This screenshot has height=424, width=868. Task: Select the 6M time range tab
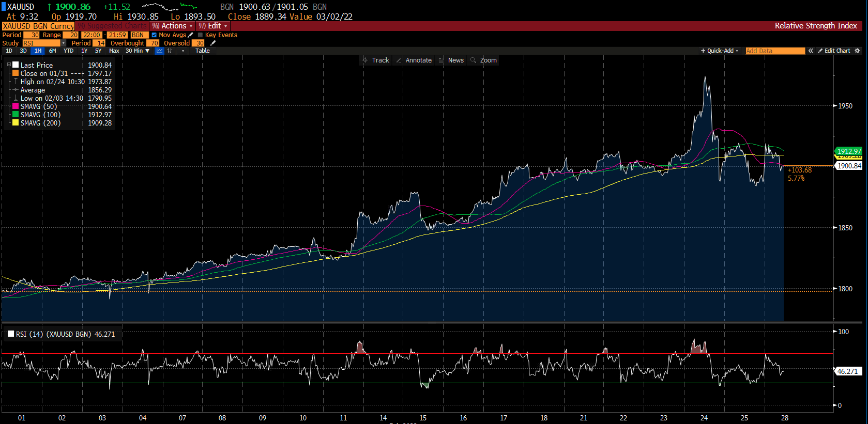[x=52, y=51]
